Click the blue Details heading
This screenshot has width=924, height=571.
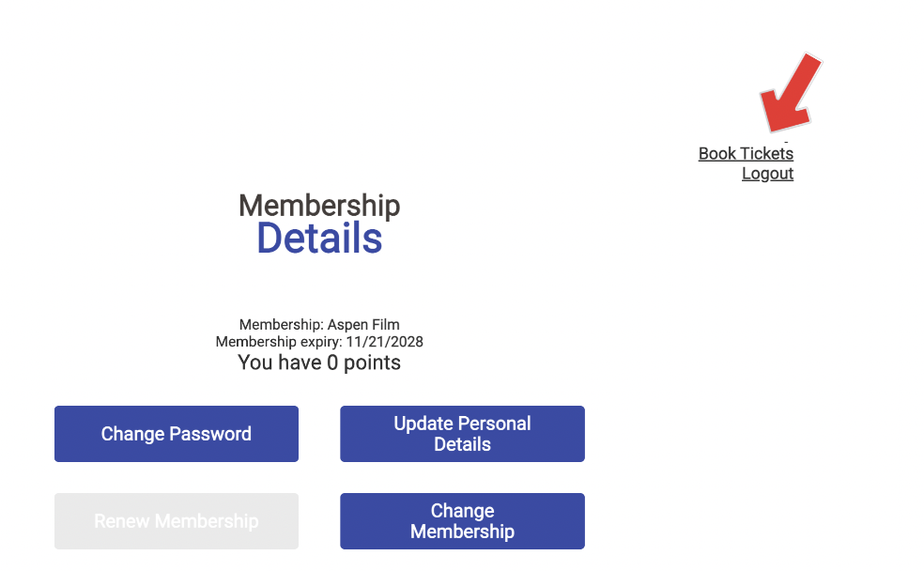[x=319, y=238]
